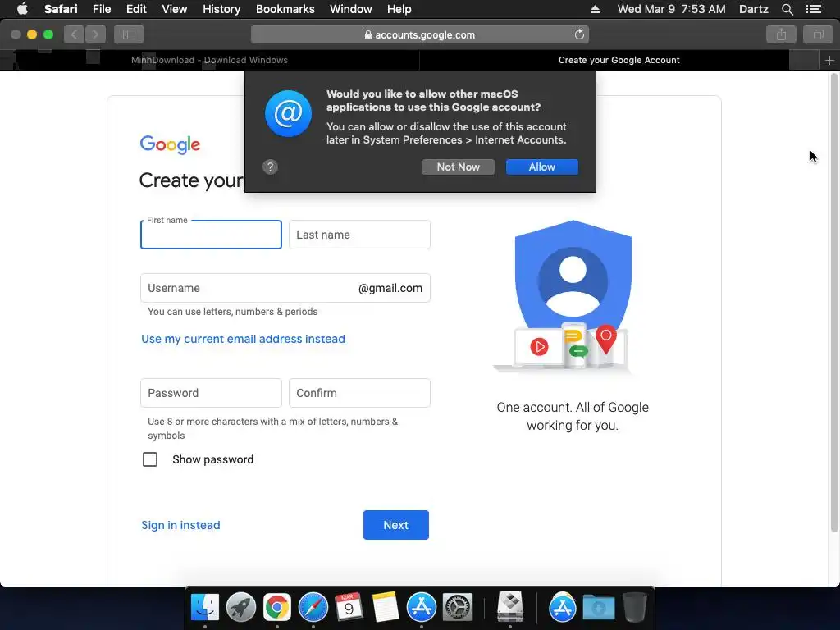
Task: Click the Password field
Action: (x=211, y=393)
